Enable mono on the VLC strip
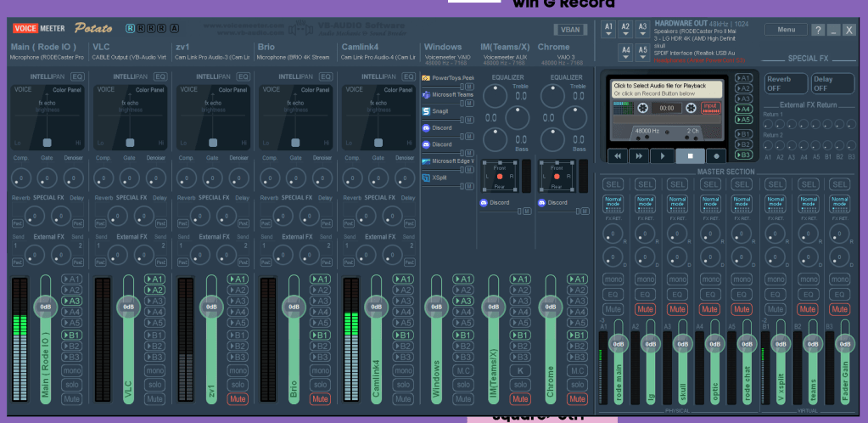 point(155,371)
